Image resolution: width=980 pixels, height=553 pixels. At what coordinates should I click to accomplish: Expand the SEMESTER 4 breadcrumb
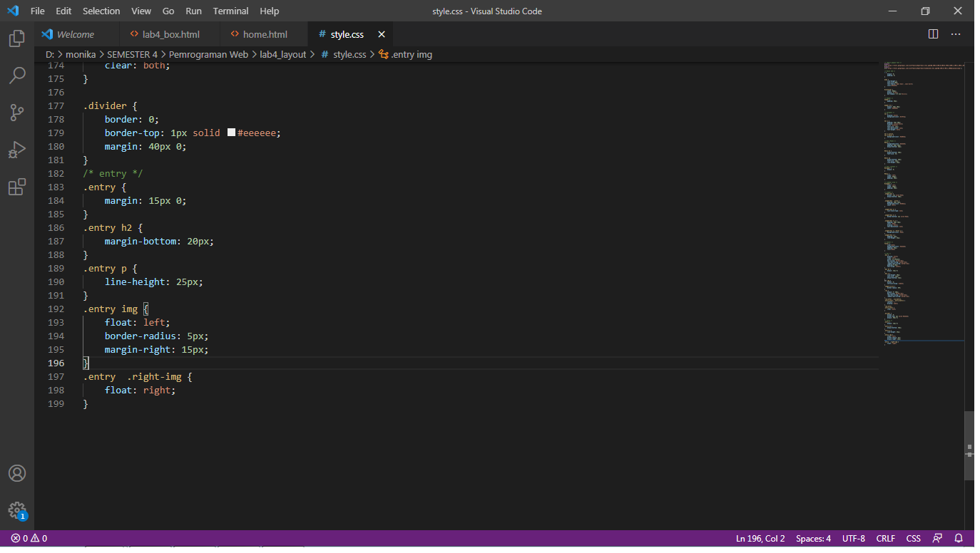click(x=133, y=54)
